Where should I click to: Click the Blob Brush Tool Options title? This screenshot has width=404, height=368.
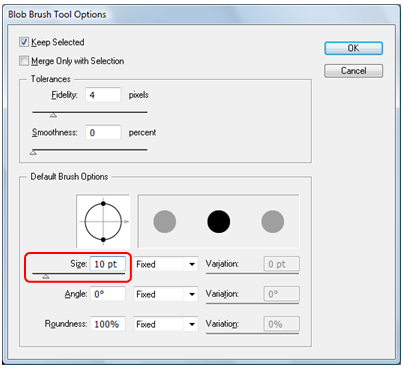pyautogui.click(x=57, y=15)
